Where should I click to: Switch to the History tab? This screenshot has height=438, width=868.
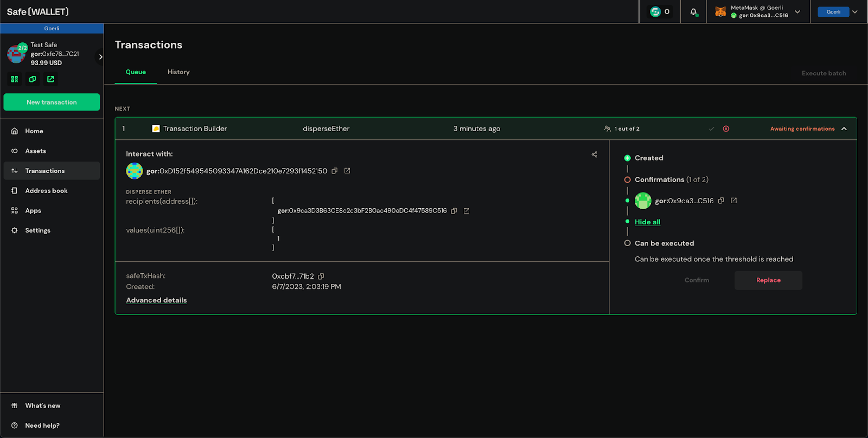click(x=178, y=72)
